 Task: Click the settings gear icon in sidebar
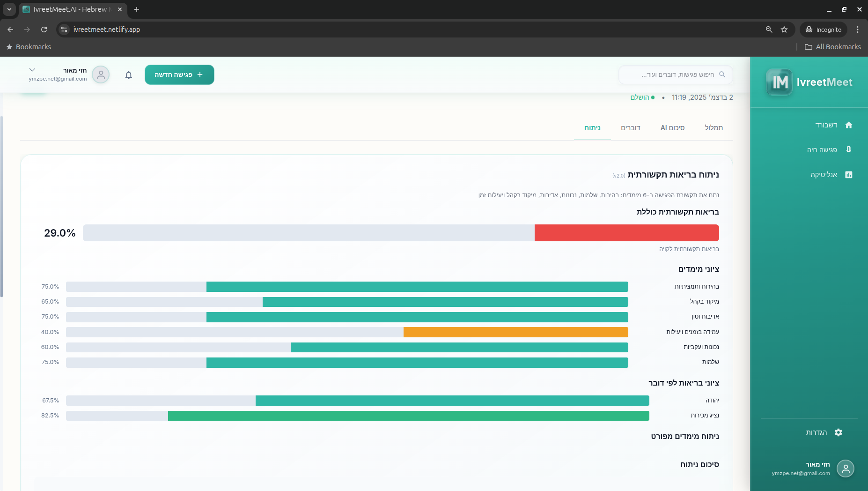click(838, 432)
